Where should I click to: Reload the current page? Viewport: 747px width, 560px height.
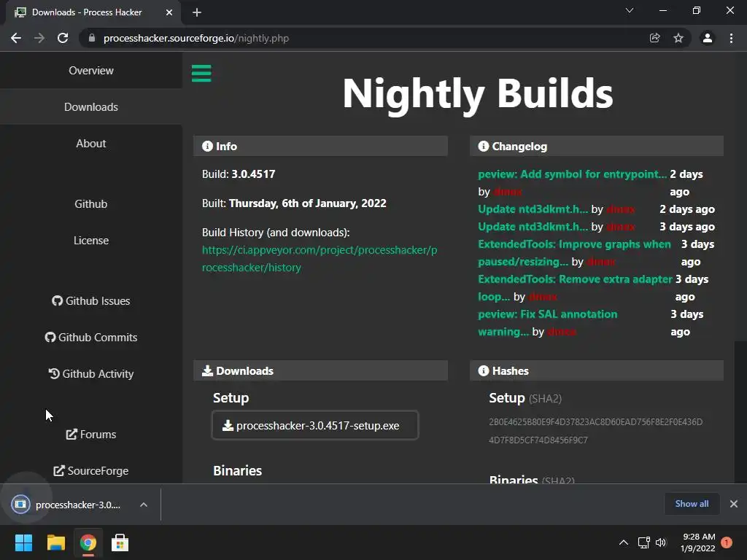click(63, 38)
